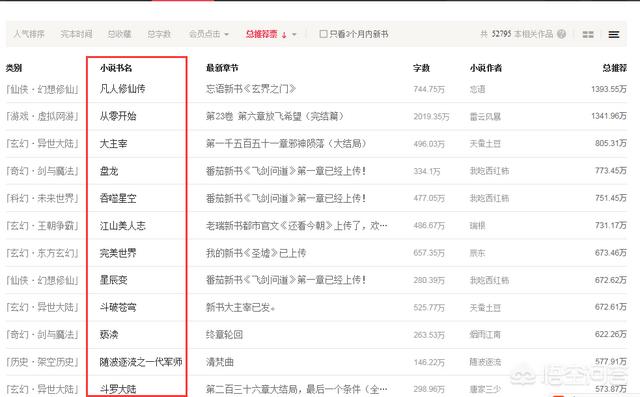Switch to list view layout icon
640x397 pixels.
point(613,34)
